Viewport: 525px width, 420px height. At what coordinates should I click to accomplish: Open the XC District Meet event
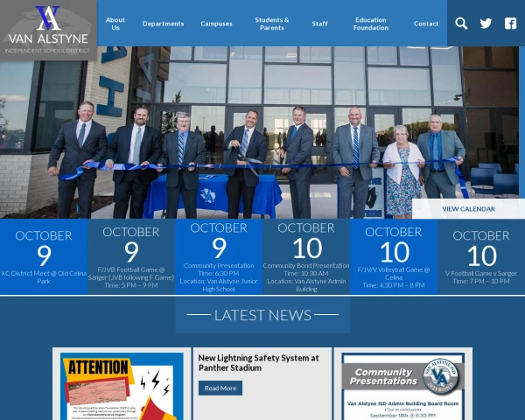(x=44, y=257)
